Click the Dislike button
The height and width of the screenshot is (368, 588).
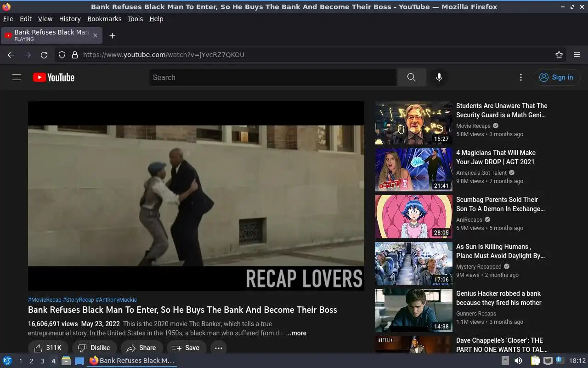[95, 348]
